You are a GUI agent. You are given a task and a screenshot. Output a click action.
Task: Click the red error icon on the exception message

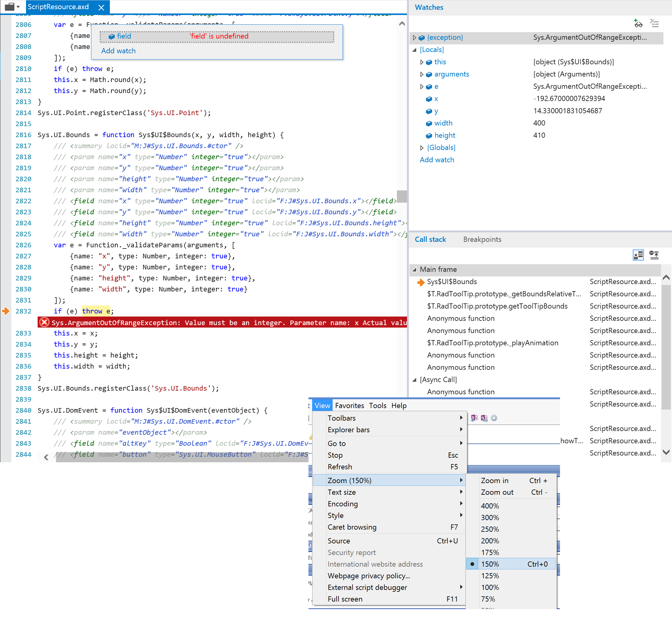pyautogui.click(x=44, y=323)
